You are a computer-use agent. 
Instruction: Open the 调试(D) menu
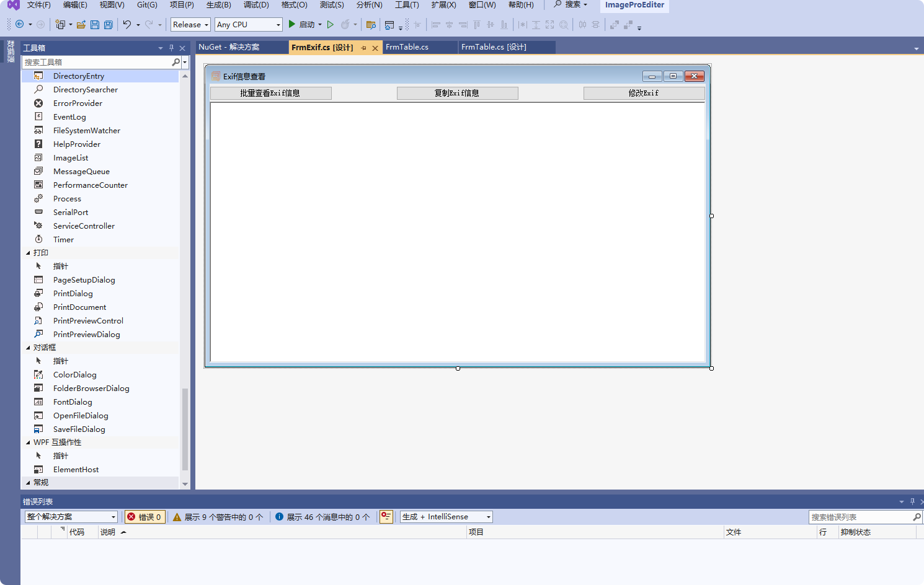point(256,5)
